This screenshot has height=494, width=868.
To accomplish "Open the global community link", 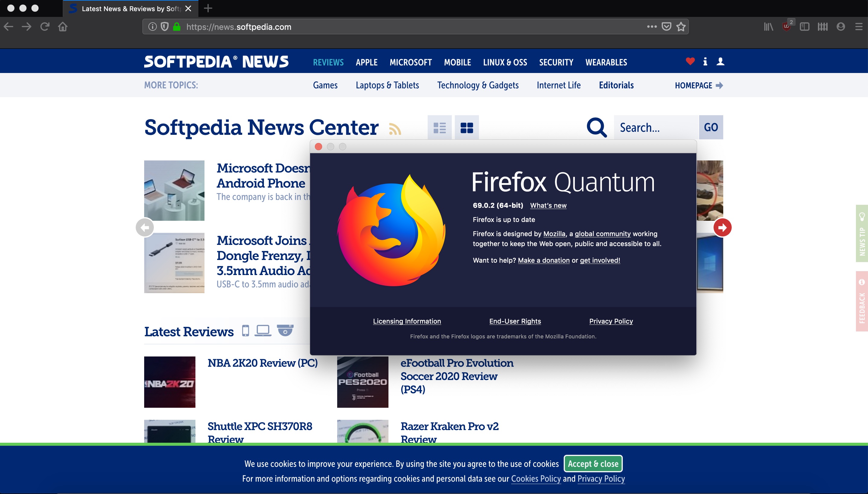I will [x=603, y=234].
